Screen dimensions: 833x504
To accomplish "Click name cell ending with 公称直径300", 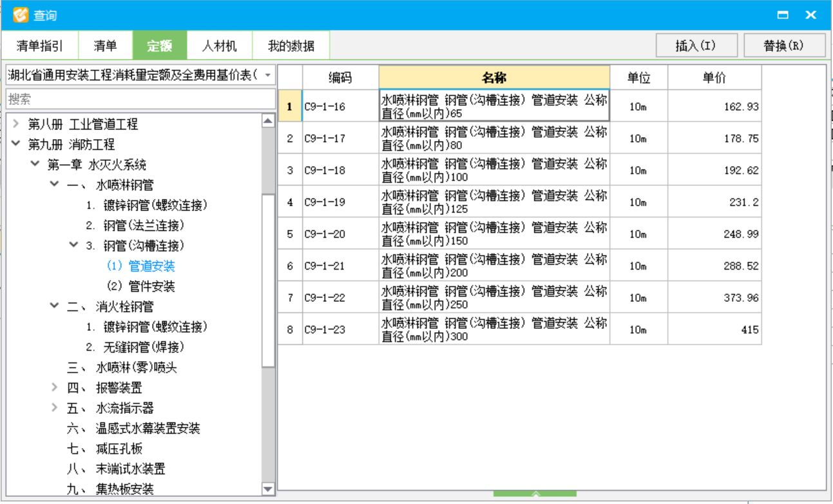I will [494, 330].
